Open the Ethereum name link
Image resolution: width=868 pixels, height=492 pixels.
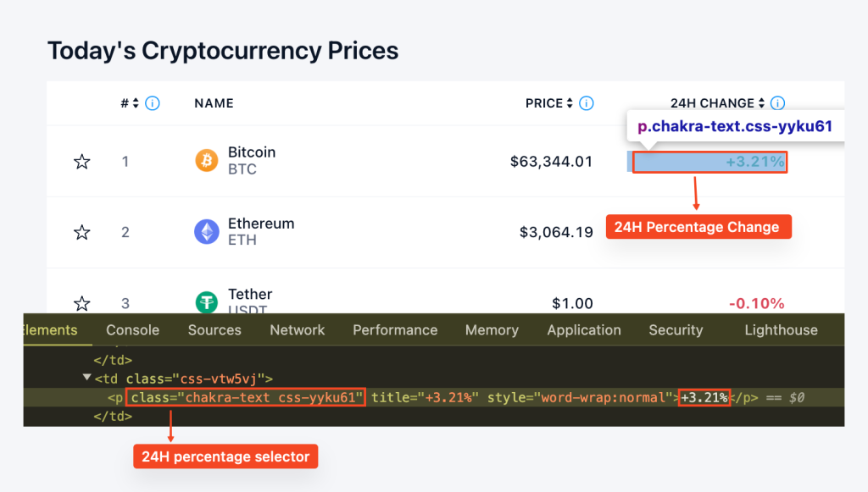tap(261, 224)
